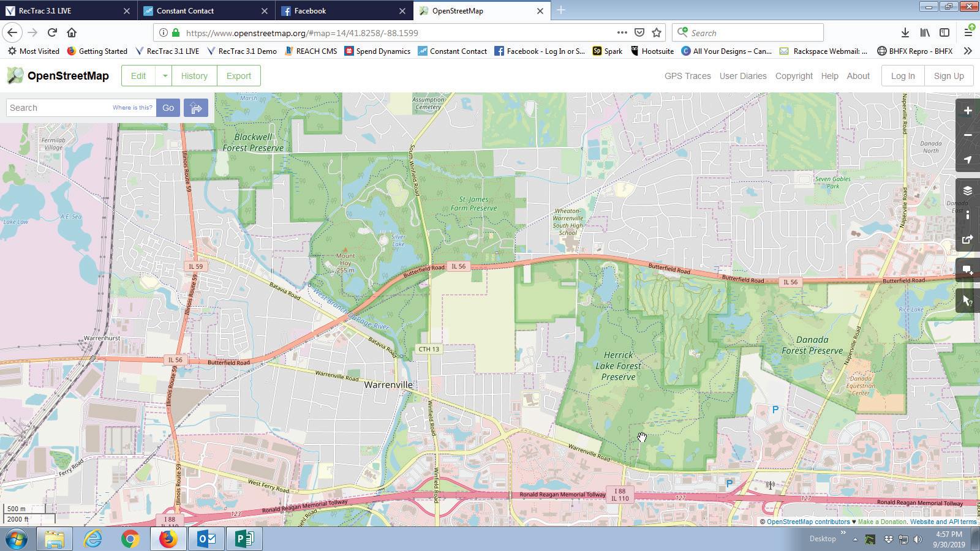Launch Internet Explorer from the taskbar
This screenshot has width=980, height=551.
pos(92,539)
